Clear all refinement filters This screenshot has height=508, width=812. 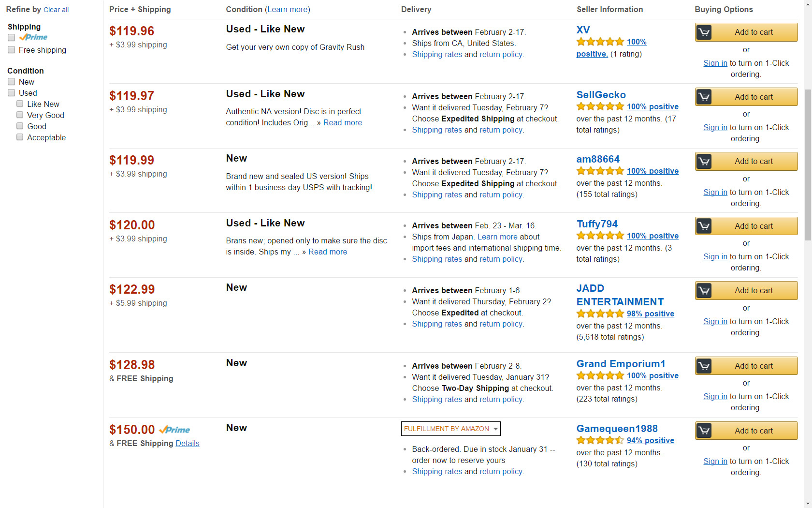(x=56, y=10)
